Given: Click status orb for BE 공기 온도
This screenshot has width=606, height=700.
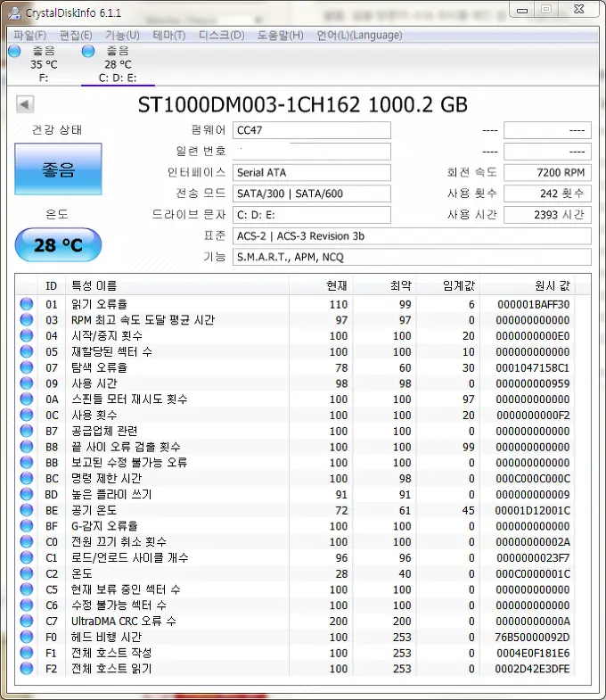Looking at the screenshot, I should tap(27, 510).
